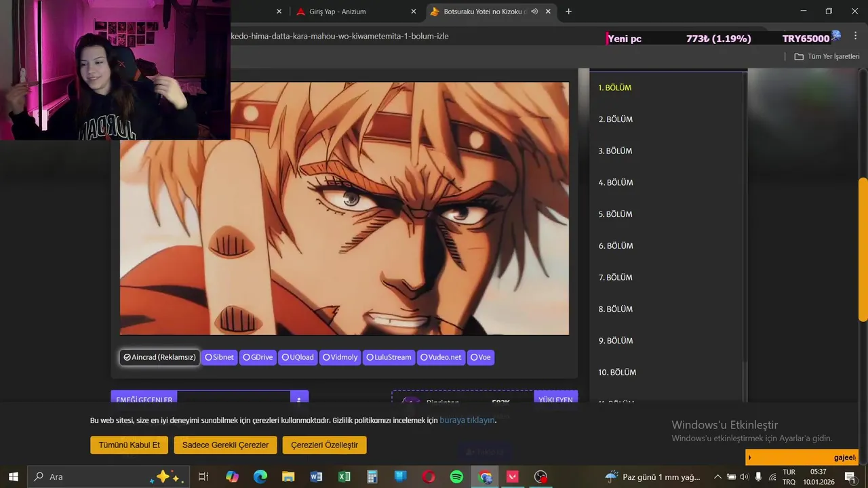Image resolution: width=868 pixels, height=488 pixels.
Task: Select the Voe video source
Action: tap(481, 357)
